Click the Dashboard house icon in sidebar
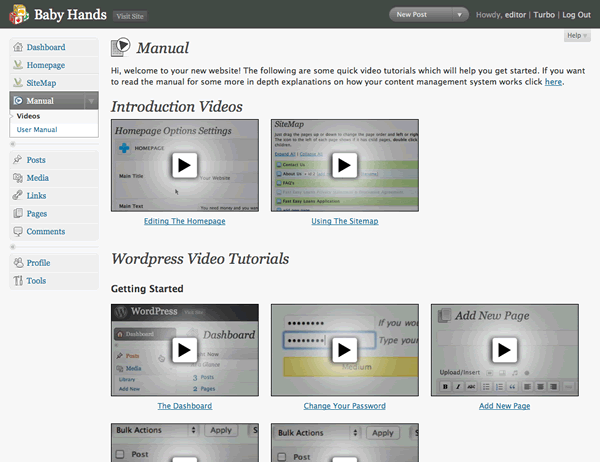This screenshot has width=600, height=462. 18,47
